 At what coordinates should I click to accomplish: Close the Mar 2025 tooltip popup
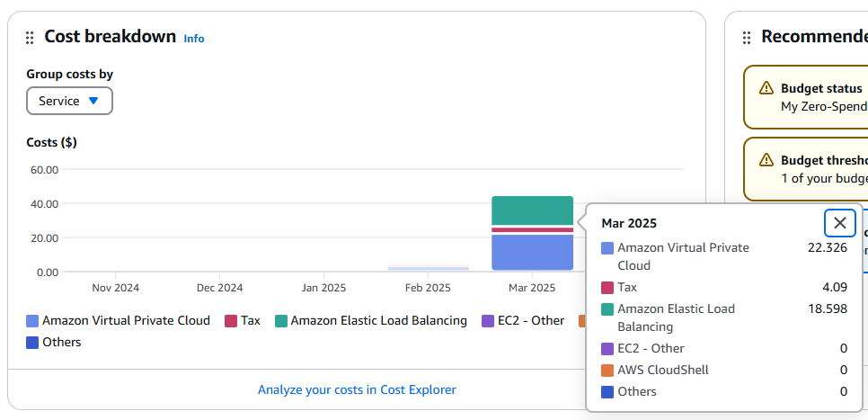(x=840, y=223)
